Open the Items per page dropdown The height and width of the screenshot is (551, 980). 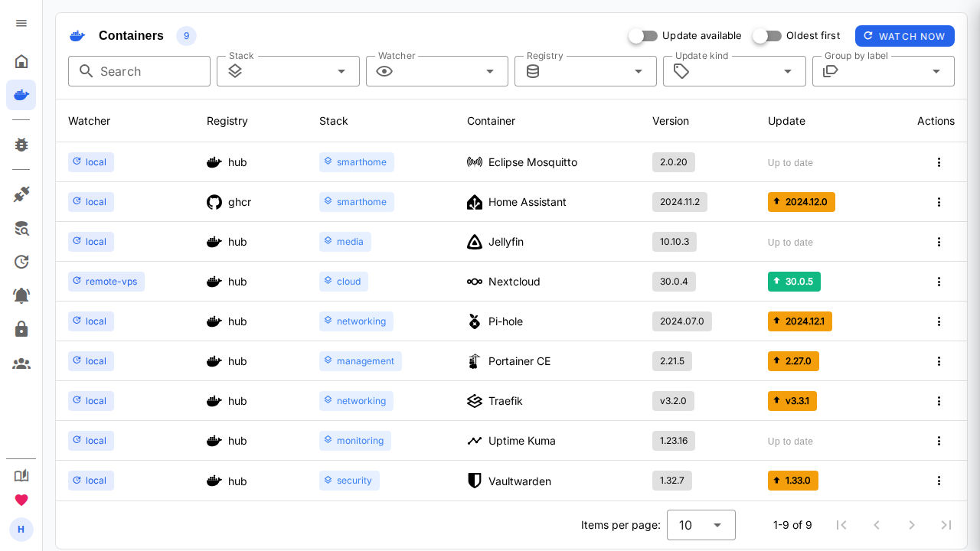tap(701, 525)
